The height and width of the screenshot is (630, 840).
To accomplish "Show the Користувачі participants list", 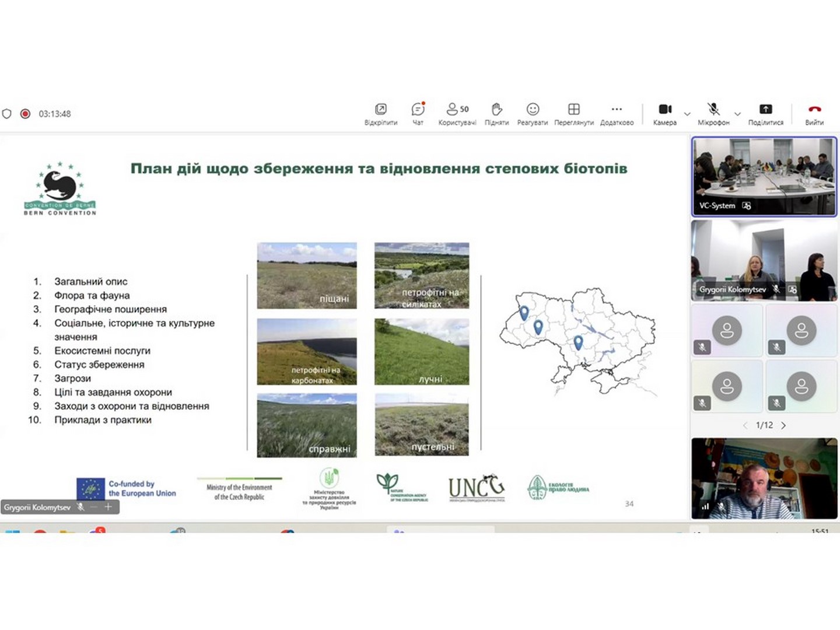I will click(457, 113).
